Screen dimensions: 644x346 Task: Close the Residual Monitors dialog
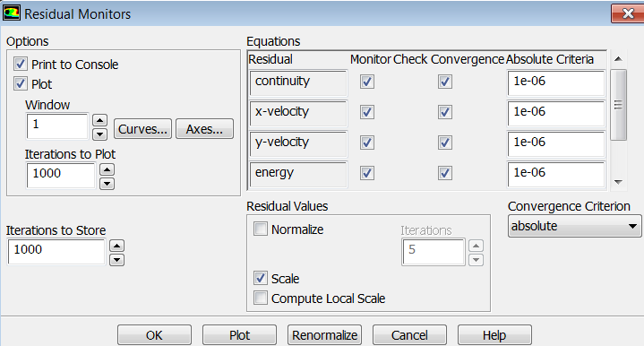click(x=628, y=13)
